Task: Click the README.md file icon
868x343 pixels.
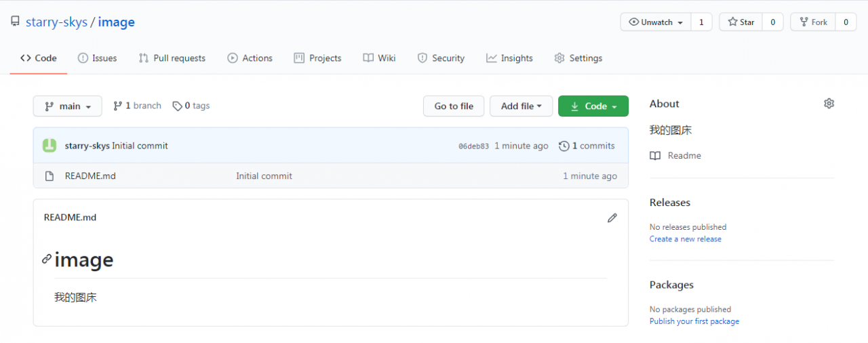Action: [x=49, y=176]
